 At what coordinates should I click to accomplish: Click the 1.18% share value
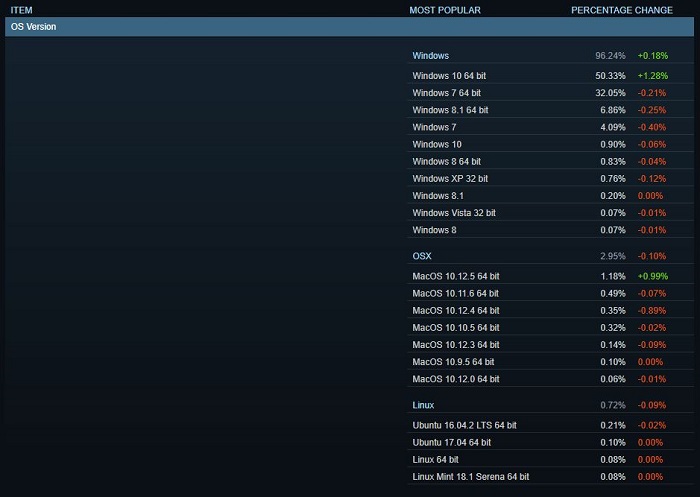coord(612,276)
